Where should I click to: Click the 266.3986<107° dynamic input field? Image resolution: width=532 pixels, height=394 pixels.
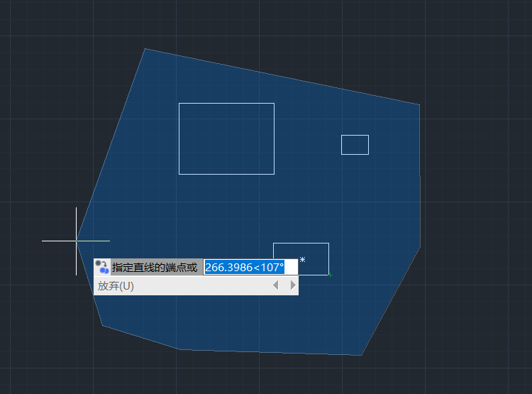(x=245, y=267)
